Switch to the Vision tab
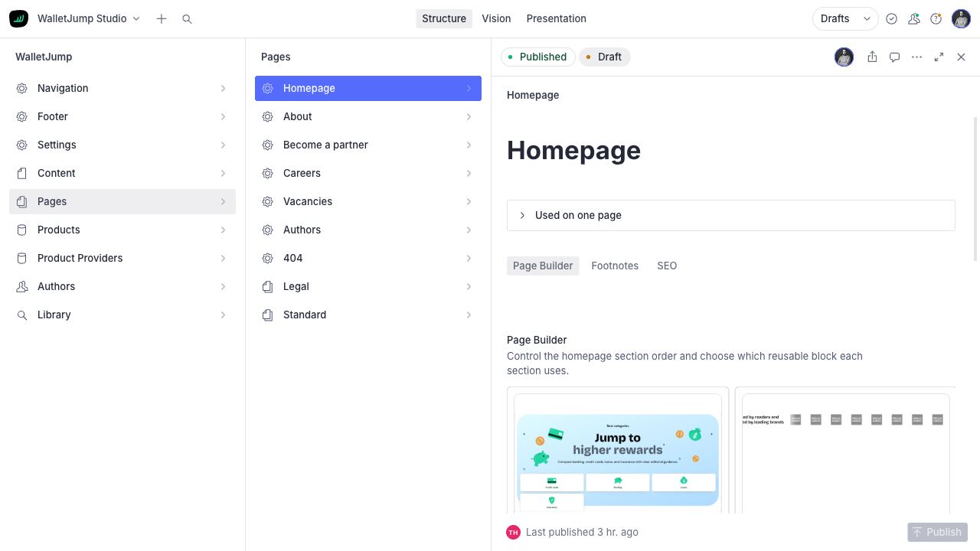The height and width of the screenshot is (551, 980). [496, 18]
